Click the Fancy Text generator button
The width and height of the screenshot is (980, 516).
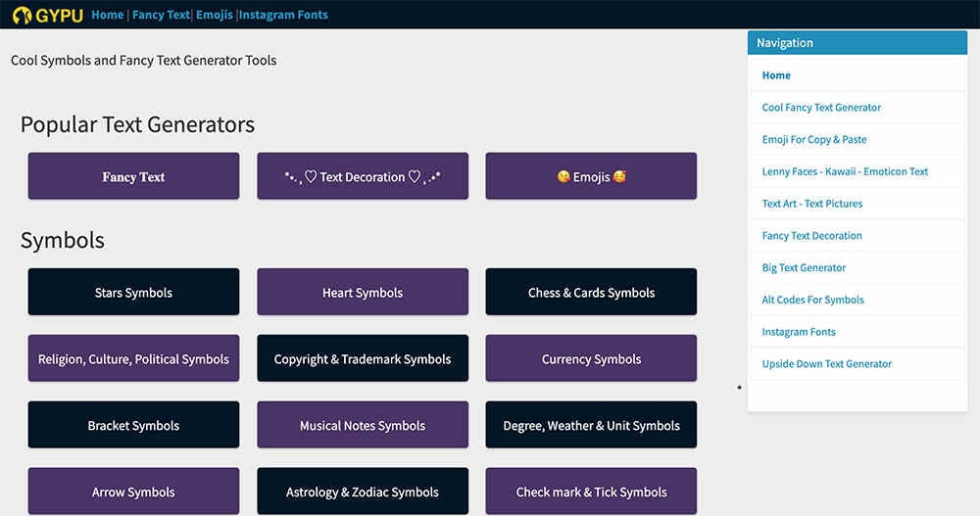point(133,177)
